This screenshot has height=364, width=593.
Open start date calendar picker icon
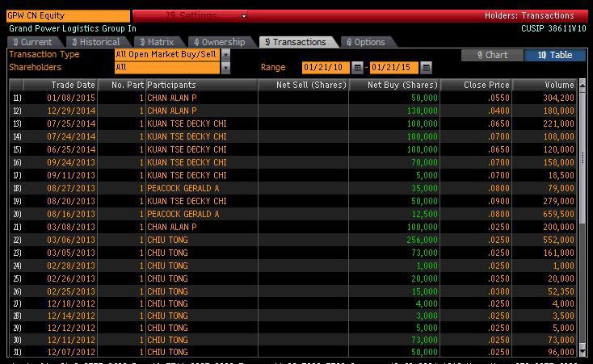coord(358,68)
